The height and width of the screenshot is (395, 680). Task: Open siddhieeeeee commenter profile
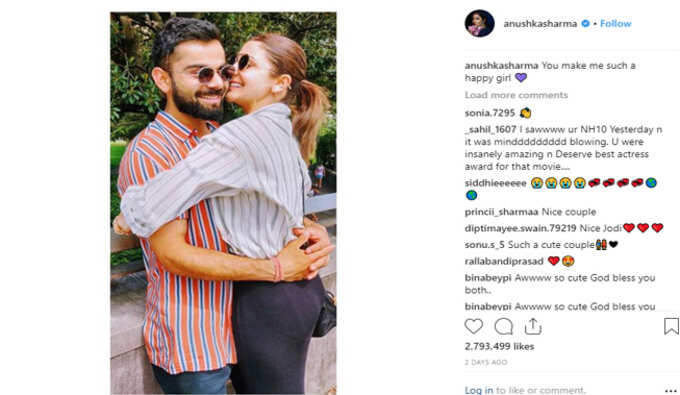tap(495, 183)
